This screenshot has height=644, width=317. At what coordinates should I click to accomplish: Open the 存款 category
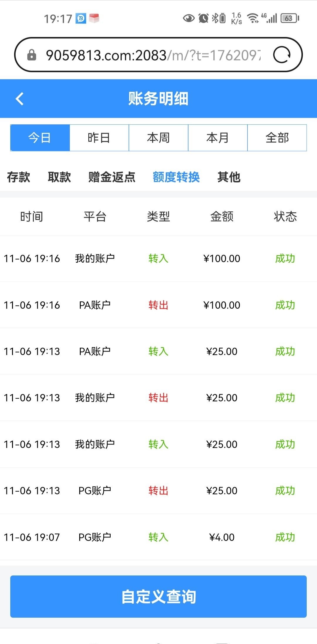(x=18, y=177)
